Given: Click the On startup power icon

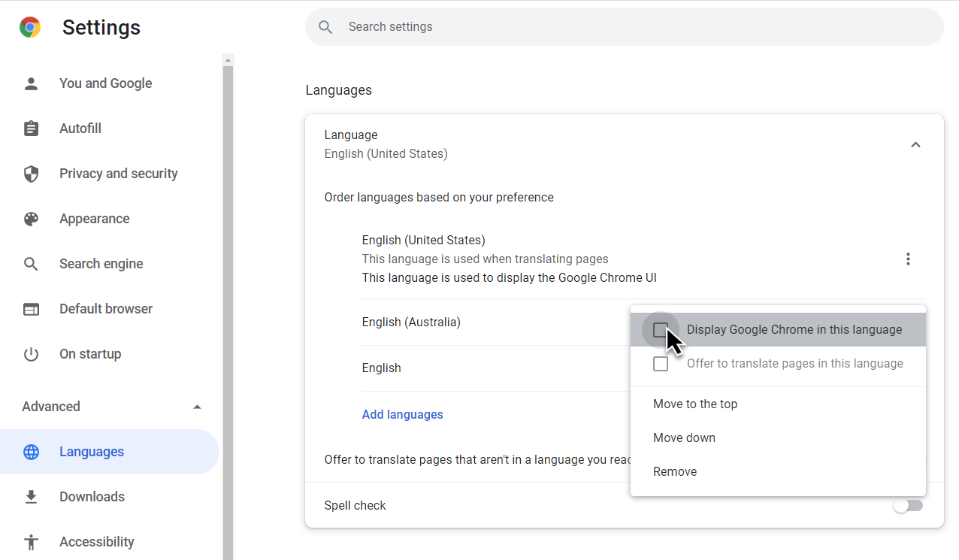Looking at the screenshot, I should [31, 354].
